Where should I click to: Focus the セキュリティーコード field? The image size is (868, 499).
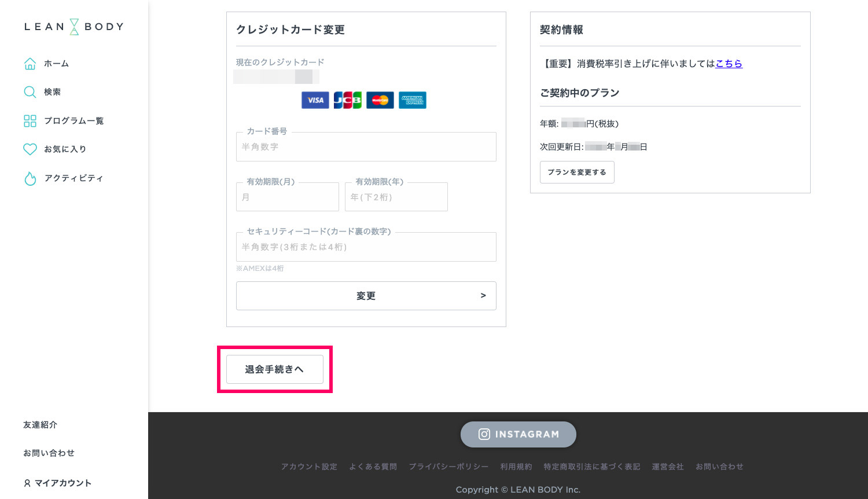tap(366, 247)
